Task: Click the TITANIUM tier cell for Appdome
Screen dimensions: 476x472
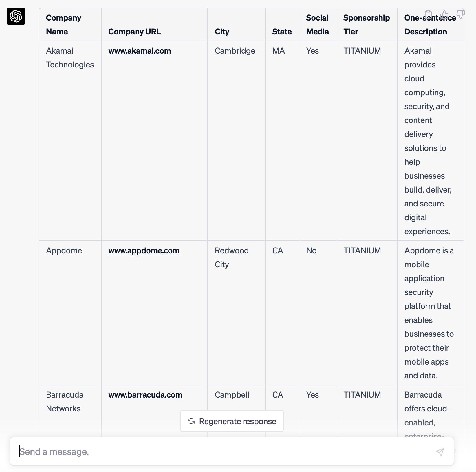Action: tap(362, 251)
